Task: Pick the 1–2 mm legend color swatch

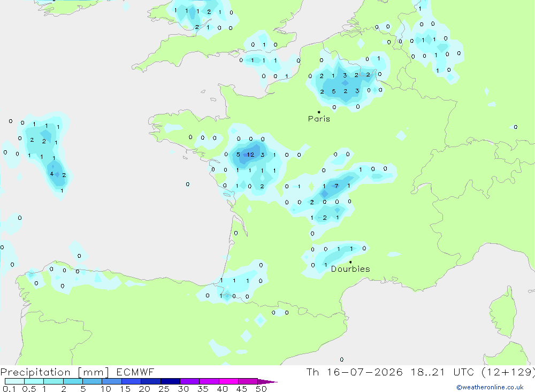Action: pyautogui.click(x=53, y=381)
